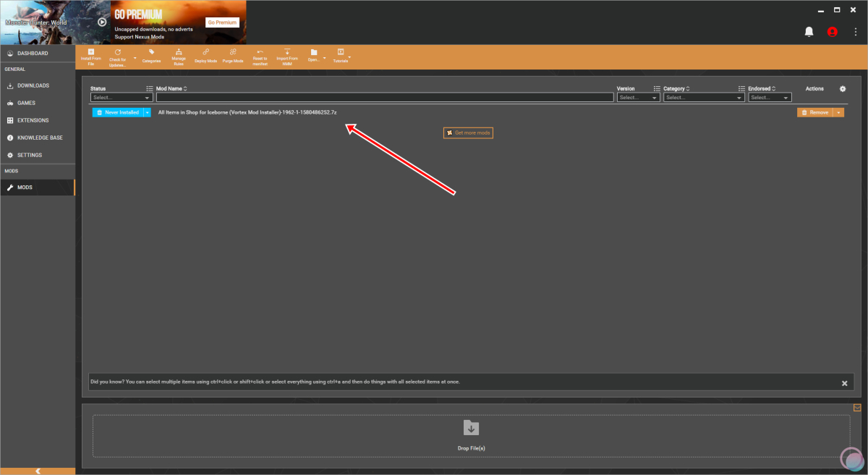Open the Category filter dropdown

pos(704,97)
